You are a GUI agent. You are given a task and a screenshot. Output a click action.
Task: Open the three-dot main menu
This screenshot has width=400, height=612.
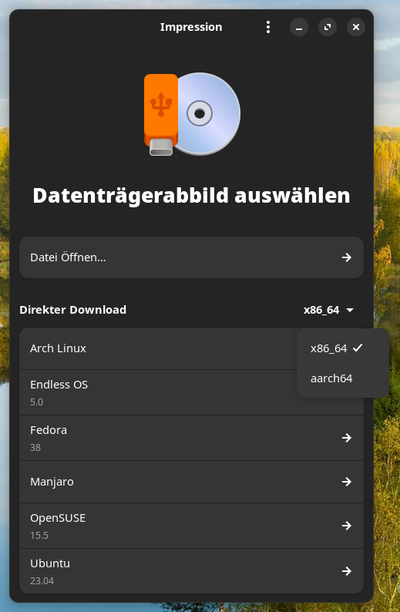[268, 27]
